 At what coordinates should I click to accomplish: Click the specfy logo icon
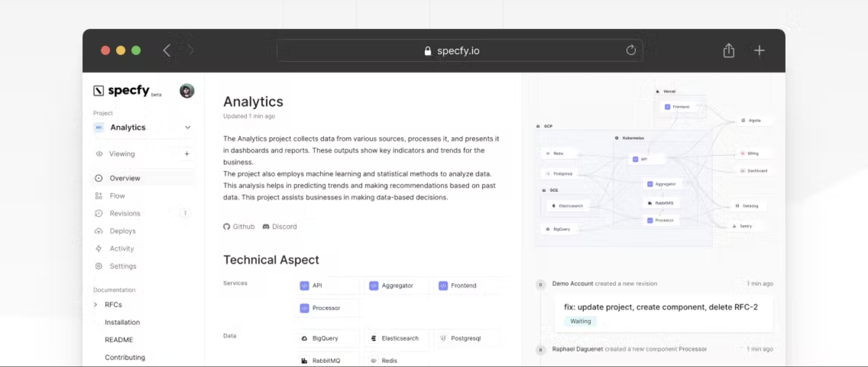pos(98,90)
